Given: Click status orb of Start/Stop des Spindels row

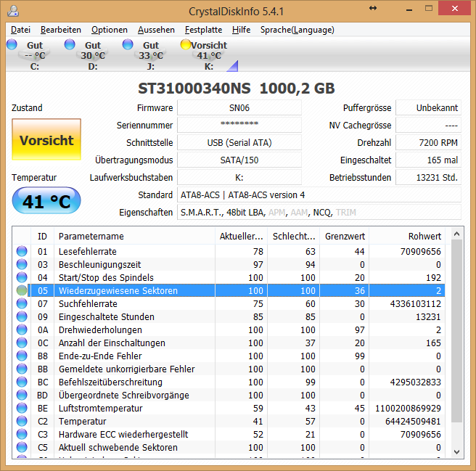Looking at the screenshot, I should point(22,277).
